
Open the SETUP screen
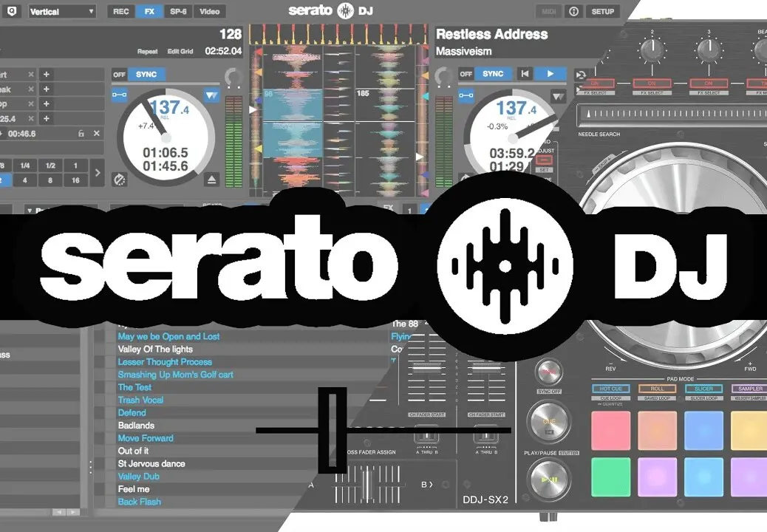603,11
